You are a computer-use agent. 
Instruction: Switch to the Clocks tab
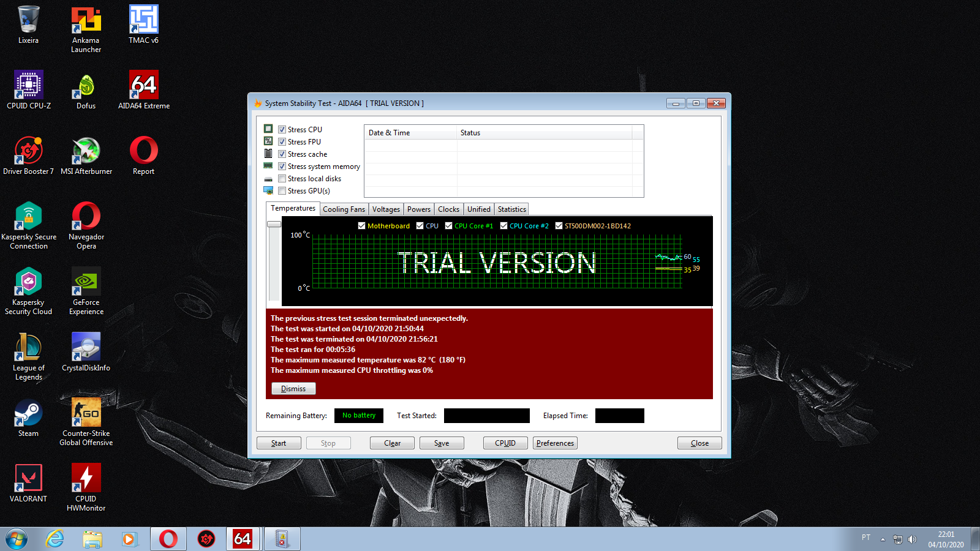click(448, 209)
